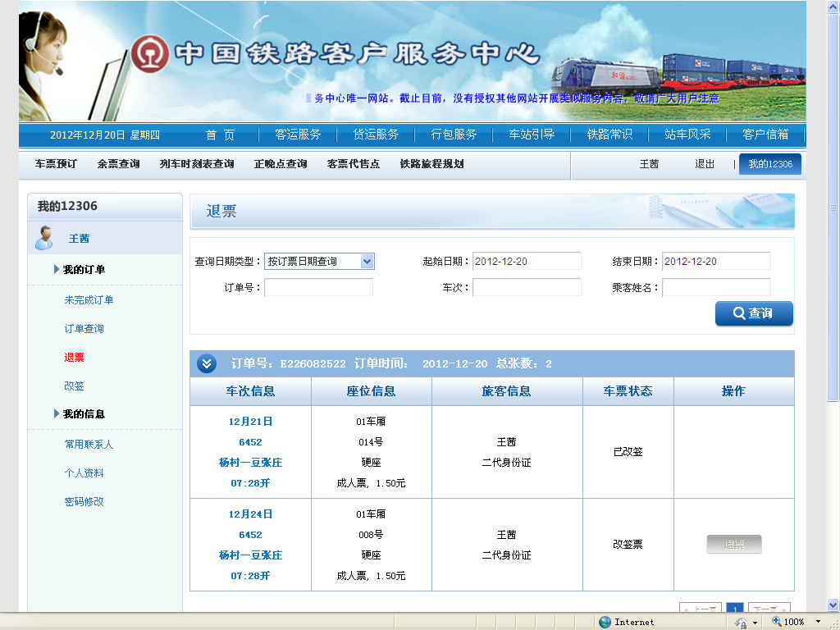Viewport: 840px width, 630px height.
Task: Click the 王茜 user name in top bar
Action: coord(649,164)
